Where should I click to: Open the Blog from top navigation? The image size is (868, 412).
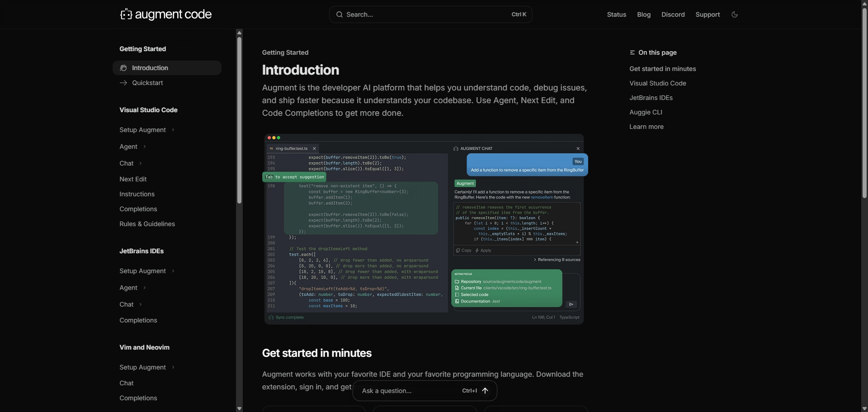coord(644,14)
